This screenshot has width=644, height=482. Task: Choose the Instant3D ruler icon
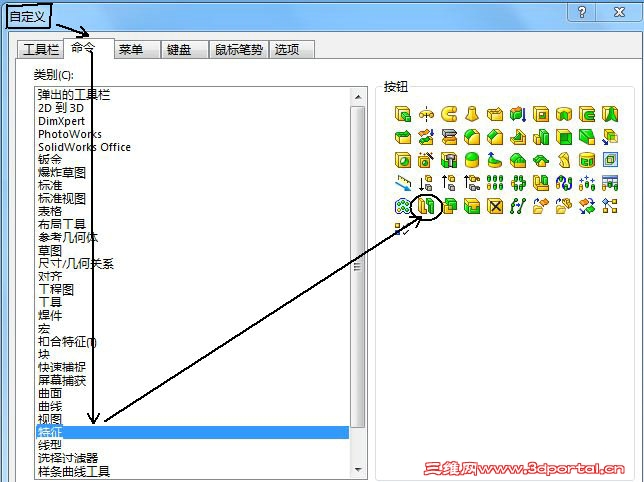point(403,183)
